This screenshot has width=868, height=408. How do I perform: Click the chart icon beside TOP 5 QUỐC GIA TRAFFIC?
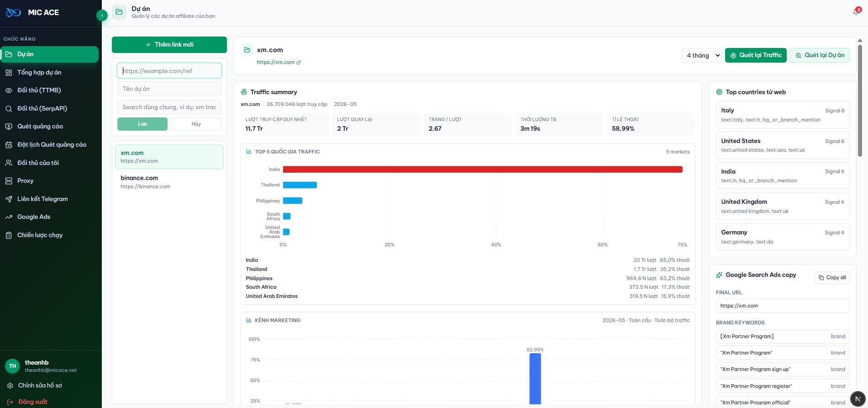pyautogui.click(x=249, y=152)
